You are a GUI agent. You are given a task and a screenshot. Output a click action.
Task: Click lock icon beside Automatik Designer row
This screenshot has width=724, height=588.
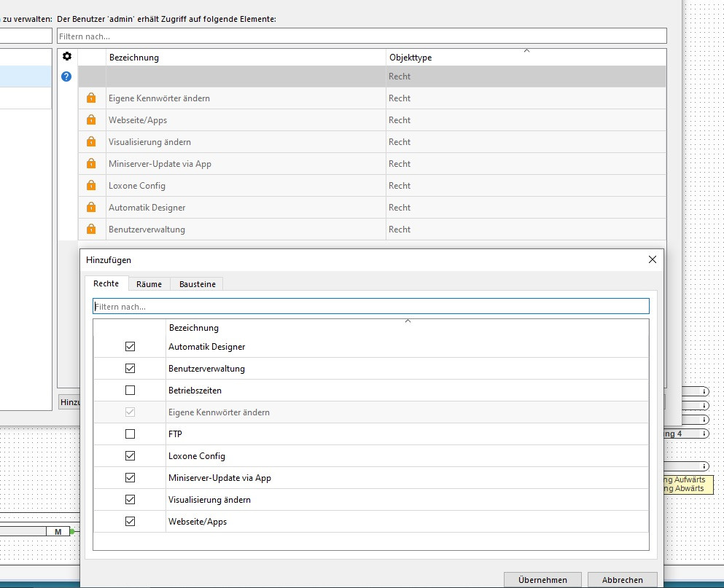click(x=91, y=208)
